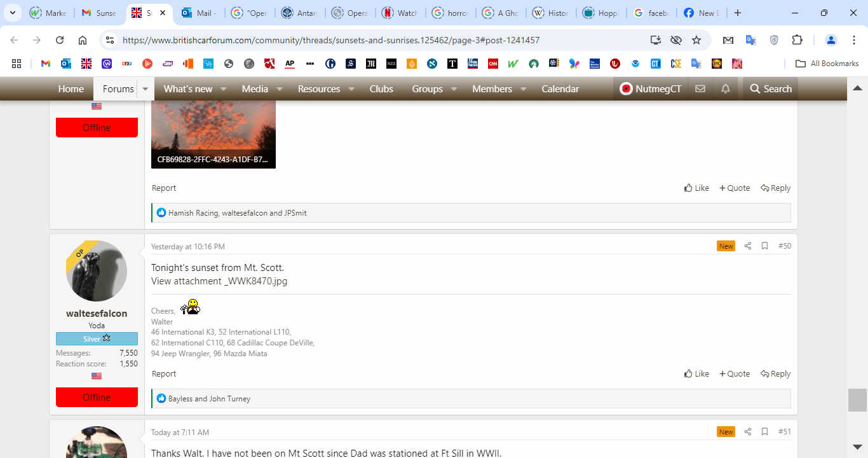
Task: Expand the Groups dropdown arrow
Action: point(454,89)
